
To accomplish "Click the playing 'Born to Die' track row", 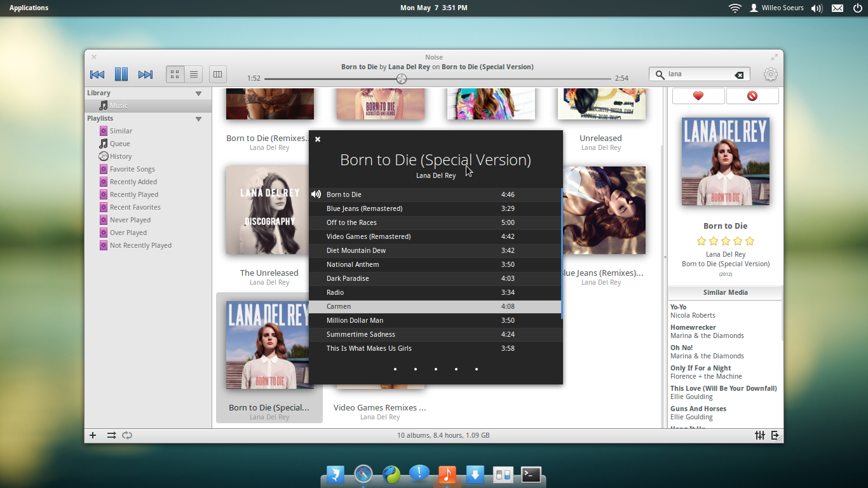I will (435, 194).
